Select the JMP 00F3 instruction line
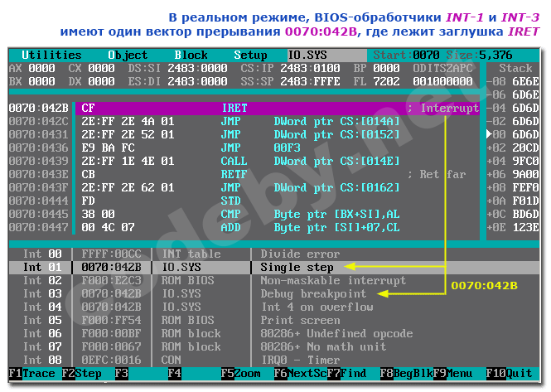551x392 pixels. (244, 148)
